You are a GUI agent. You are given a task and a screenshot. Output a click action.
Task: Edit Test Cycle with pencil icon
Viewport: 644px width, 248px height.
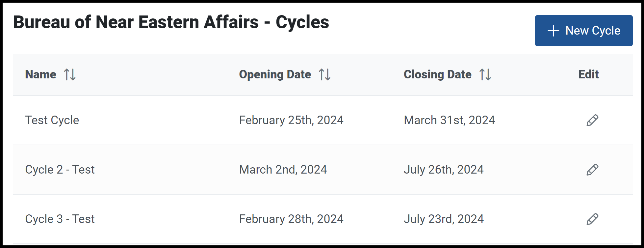(592, 120)
